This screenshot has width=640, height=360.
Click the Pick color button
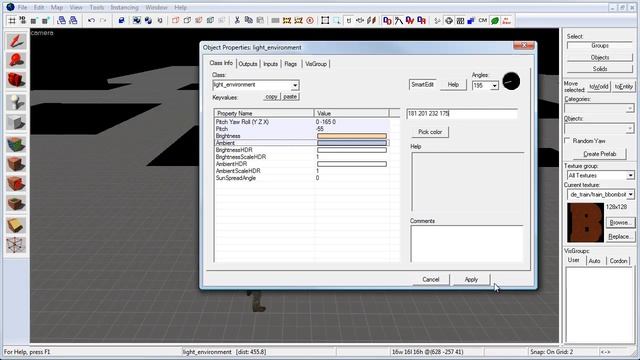[x=430, y=132]
